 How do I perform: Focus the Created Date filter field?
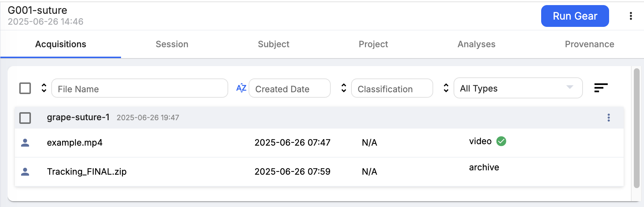point(290,88)
